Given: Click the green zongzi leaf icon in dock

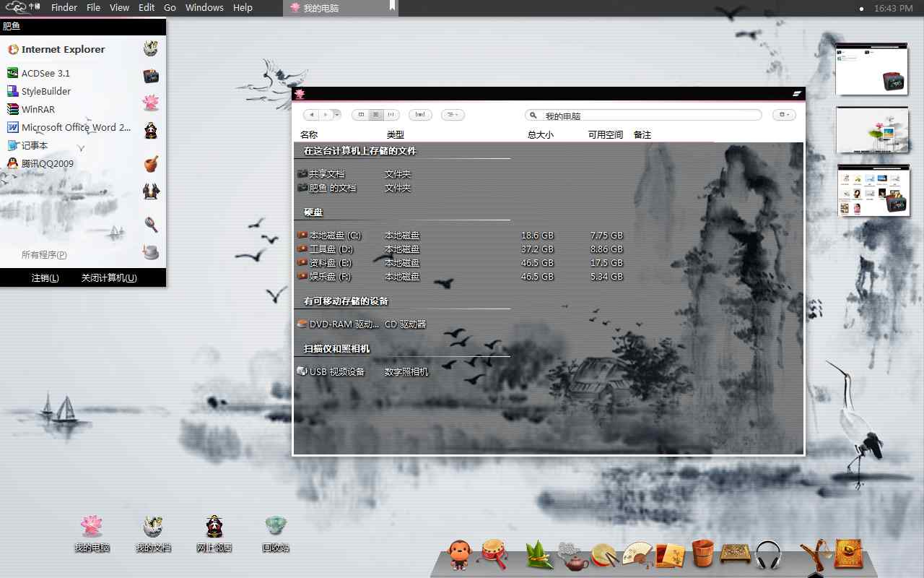Looking at the screenshot, I should 539,555.
